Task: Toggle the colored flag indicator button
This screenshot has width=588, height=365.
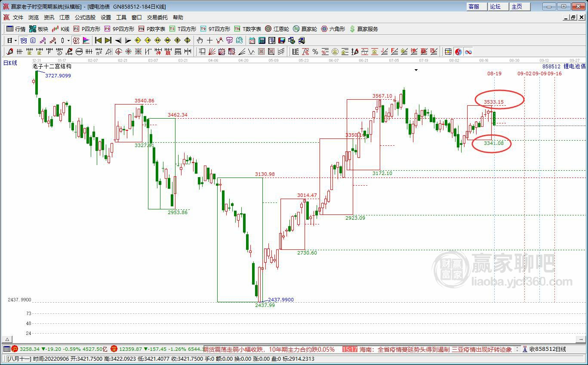Action: (86, 40)
